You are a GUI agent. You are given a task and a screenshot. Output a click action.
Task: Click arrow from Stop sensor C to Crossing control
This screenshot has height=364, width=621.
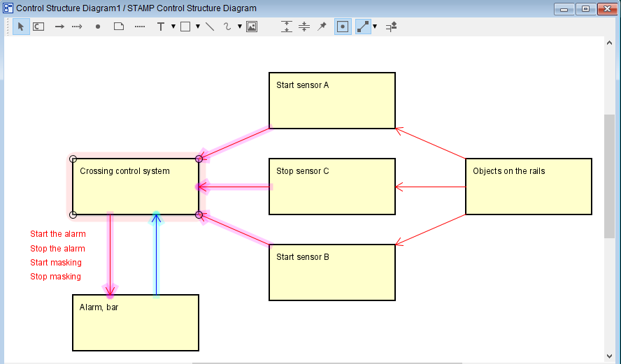[234, 187]
